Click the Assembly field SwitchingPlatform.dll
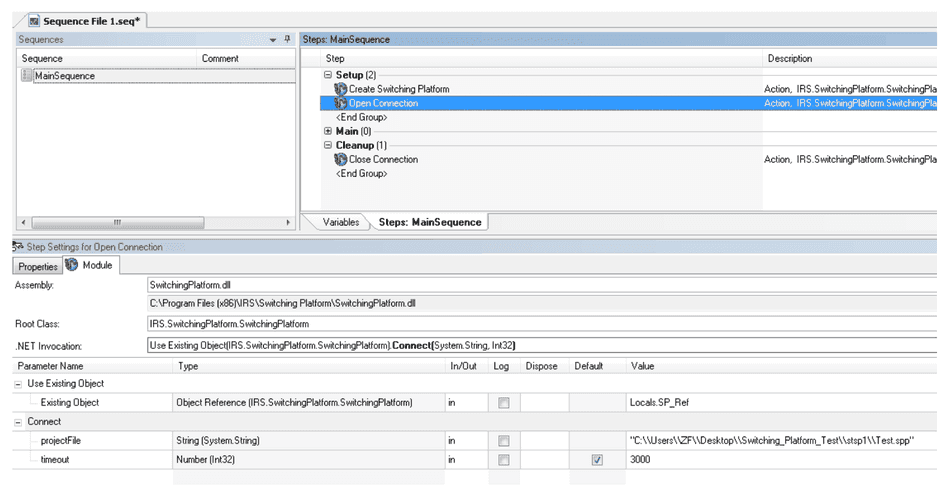This screenshot has width=950, height=495. pyautogui.click(x=542, y=285)
